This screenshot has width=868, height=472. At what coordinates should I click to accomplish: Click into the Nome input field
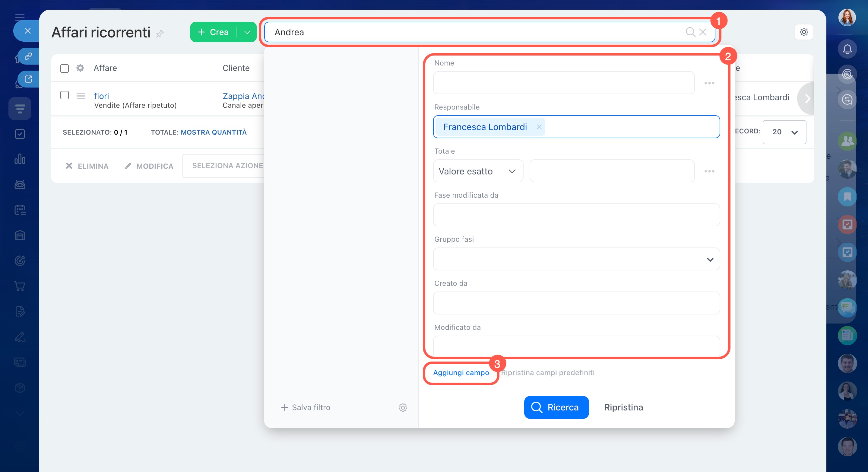coord(563,83)
